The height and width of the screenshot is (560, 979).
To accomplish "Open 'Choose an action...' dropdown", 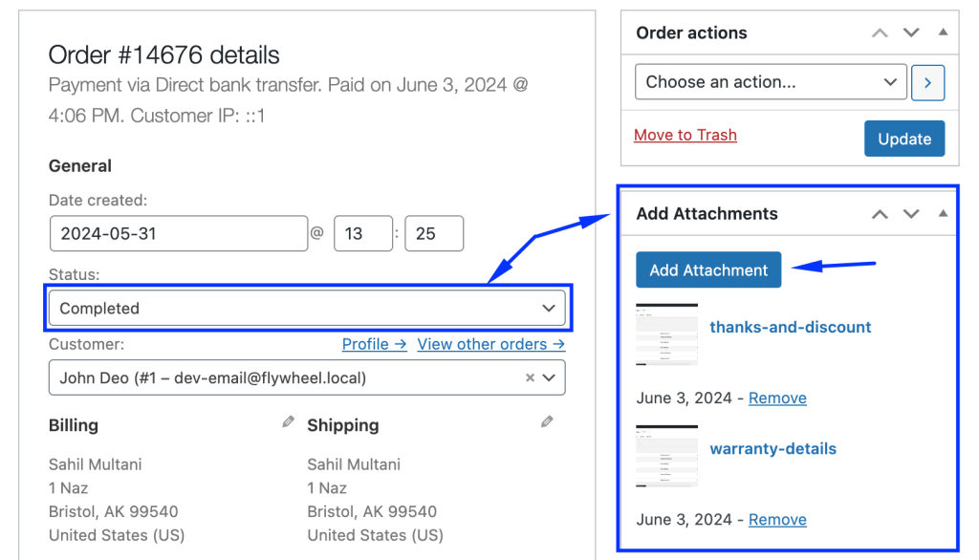I will tap(771, 82).
